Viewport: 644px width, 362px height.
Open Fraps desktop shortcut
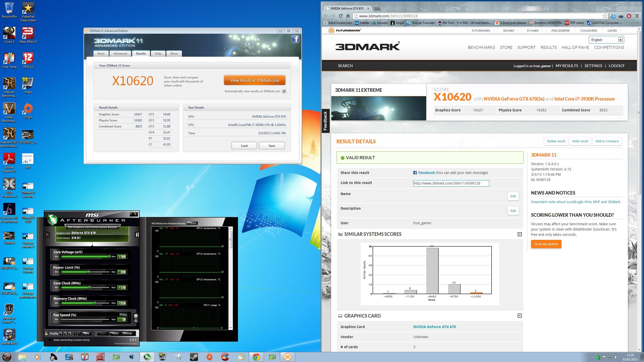tap(28, 85)
